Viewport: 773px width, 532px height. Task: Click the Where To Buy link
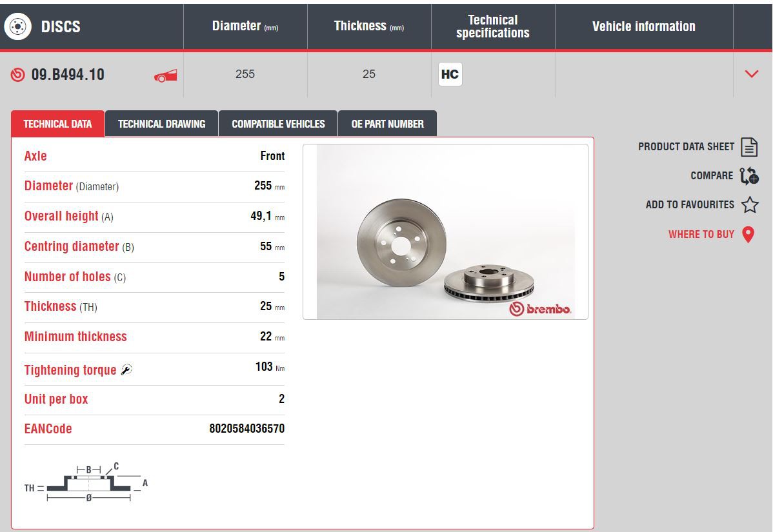701,235
